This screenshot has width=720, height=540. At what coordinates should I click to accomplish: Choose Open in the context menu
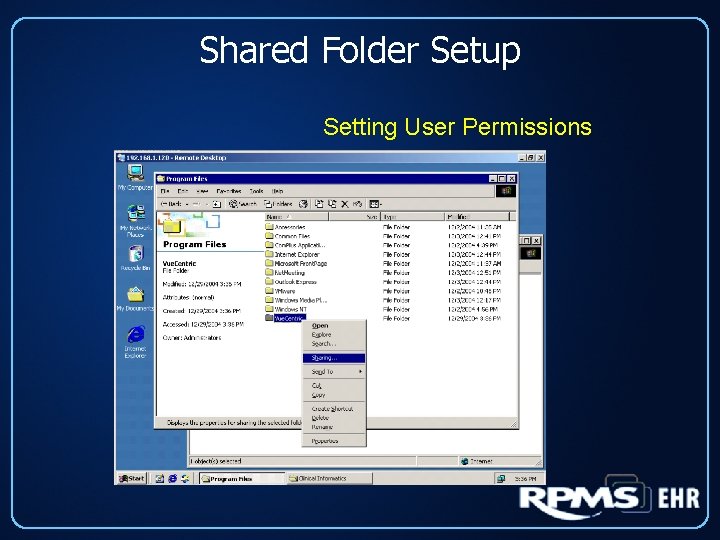(334, 326)
